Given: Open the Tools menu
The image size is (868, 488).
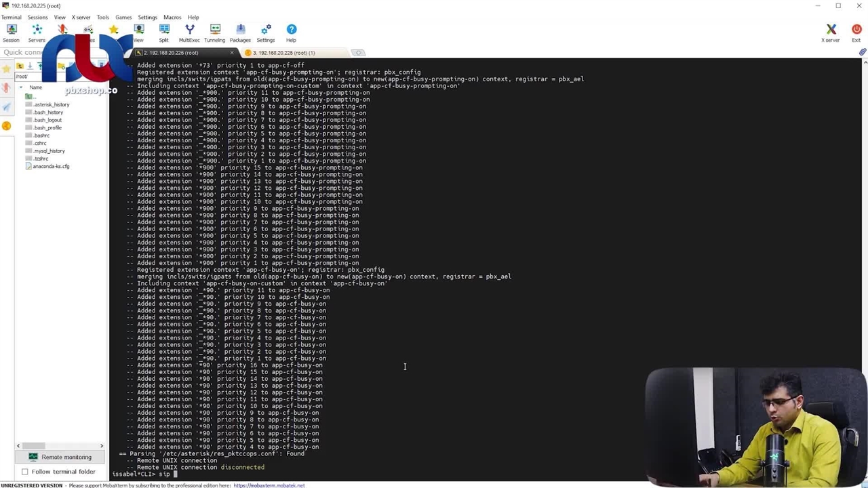Looking at the screenshot, I should click(x=102, y=17).
